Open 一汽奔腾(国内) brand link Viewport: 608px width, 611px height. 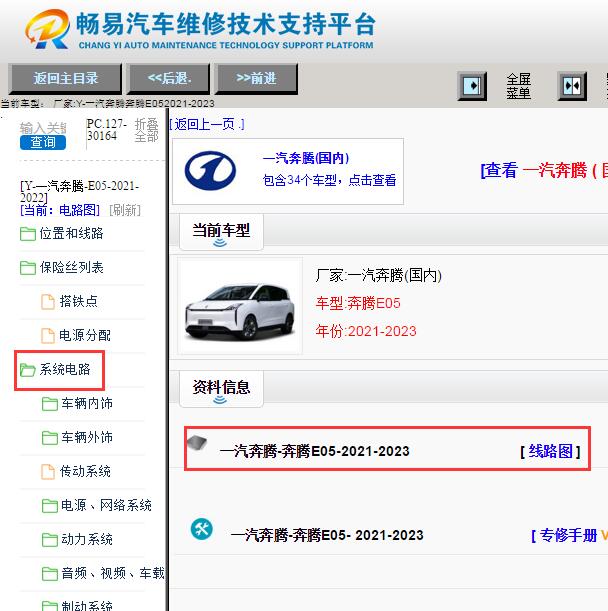306,158
